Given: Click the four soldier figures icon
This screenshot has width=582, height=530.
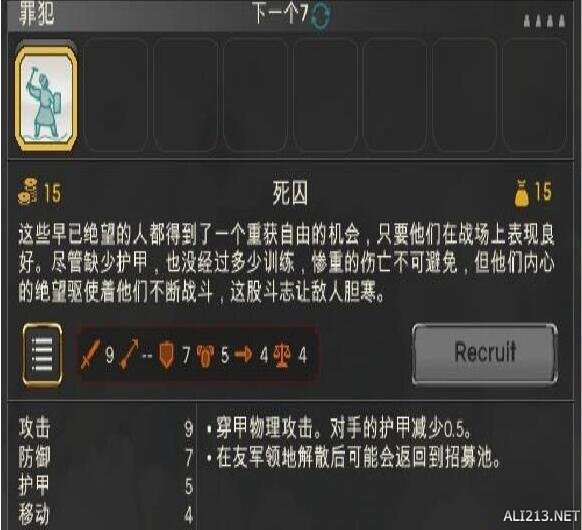Looking at the screenshot, I should (x=545, y=21).
